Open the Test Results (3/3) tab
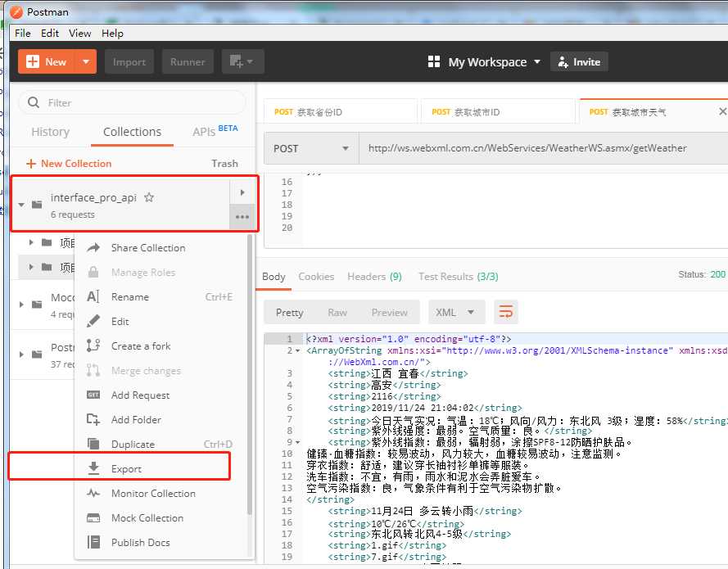728x569 pixels. [459, 277]
